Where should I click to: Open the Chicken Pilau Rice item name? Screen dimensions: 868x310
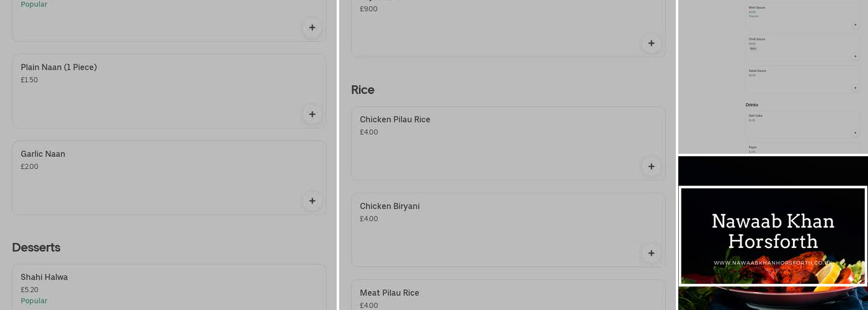point(395,119)
